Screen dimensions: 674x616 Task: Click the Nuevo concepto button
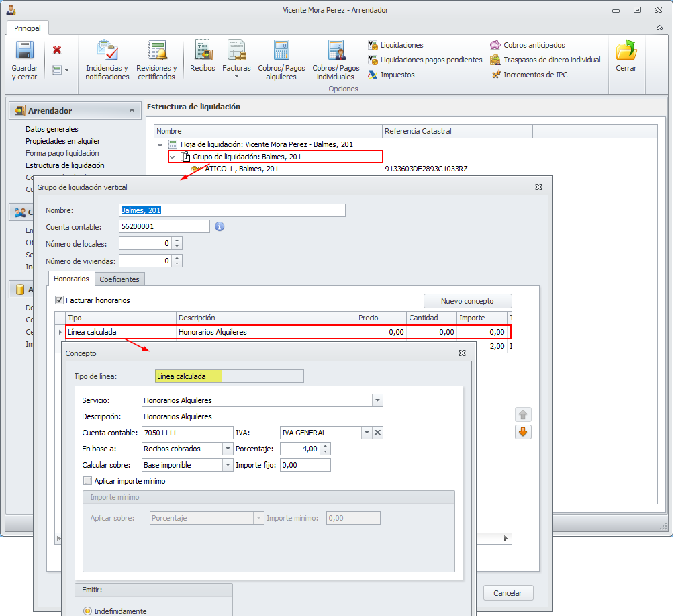467,301
